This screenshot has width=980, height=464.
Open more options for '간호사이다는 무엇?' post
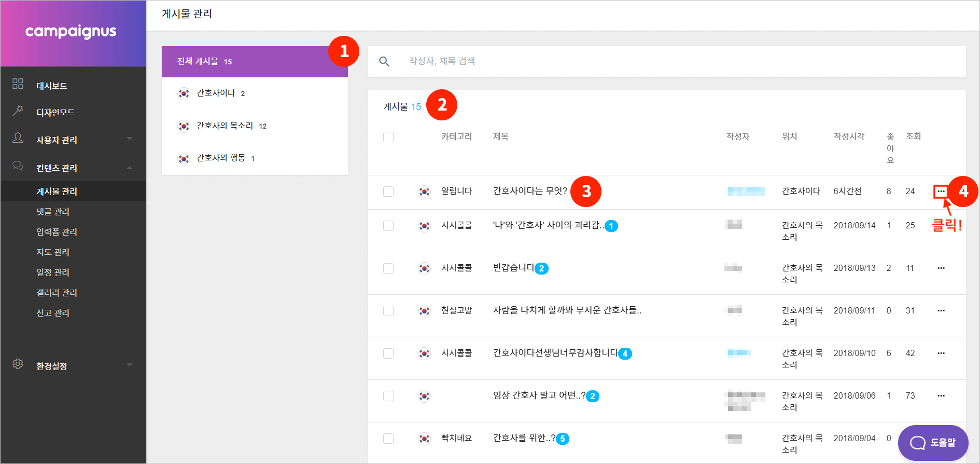tap(941, 192)
